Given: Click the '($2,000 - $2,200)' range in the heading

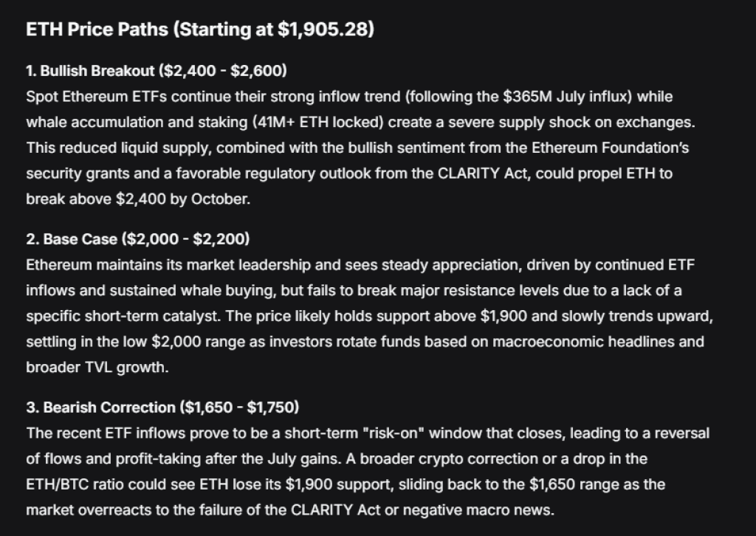Looking at the screenshot, I should [185, 239].
